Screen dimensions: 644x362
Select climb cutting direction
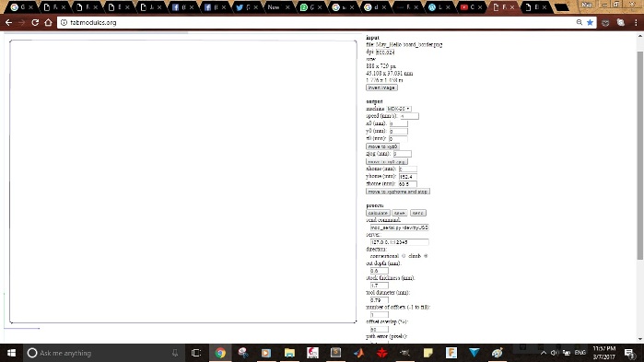tap(426, 256)
